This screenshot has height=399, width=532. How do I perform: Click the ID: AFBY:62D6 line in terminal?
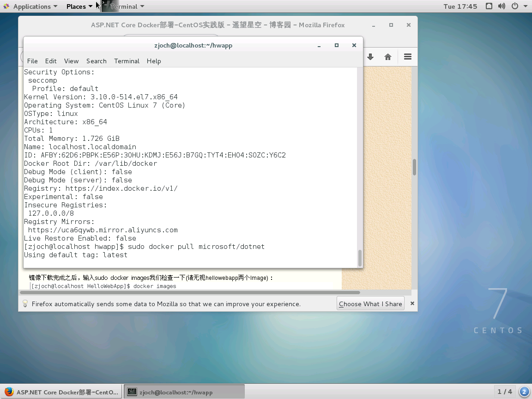[155, 155]
